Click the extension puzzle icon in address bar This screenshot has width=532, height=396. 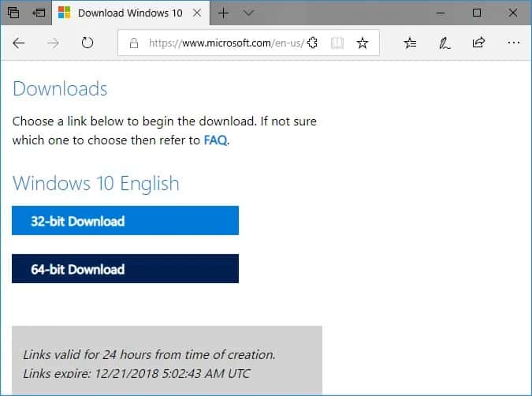(312, 43)
